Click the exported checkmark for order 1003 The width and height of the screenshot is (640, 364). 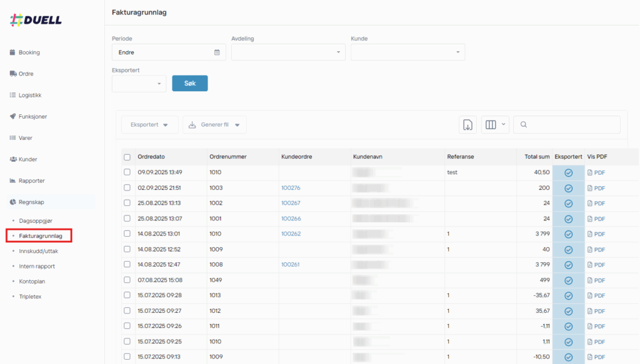tap(568, 188)
